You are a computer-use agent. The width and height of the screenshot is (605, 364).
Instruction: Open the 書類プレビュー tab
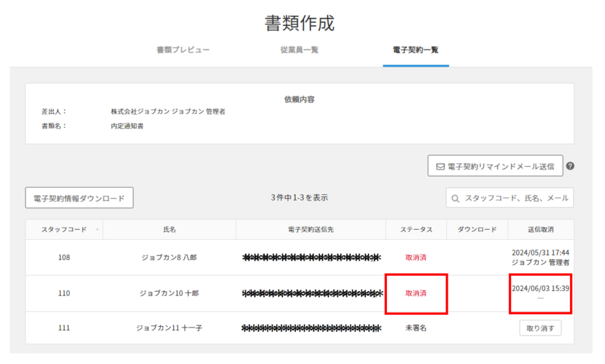tap(183, 50)
